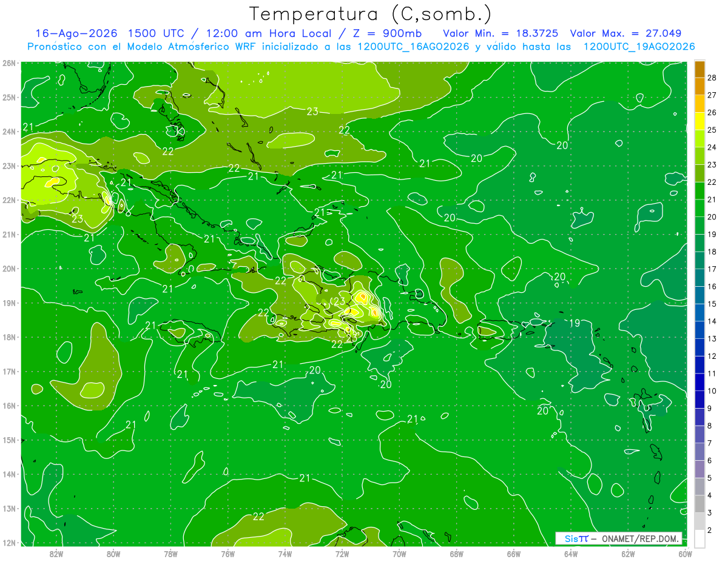Click the "Temperatura (C,somb.)" chart title
The width and height of the screenshot is (728, 562).
point(371,14)
